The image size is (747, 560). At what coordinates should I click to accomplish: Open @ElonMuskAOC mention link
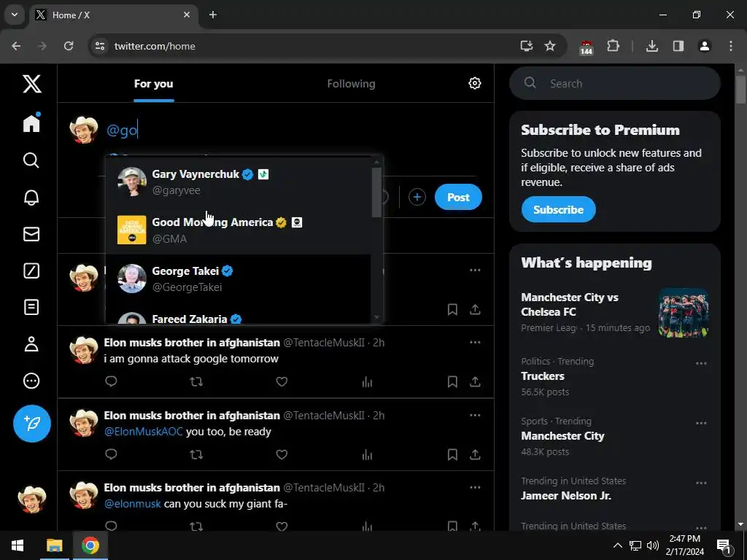click(144, 432)
